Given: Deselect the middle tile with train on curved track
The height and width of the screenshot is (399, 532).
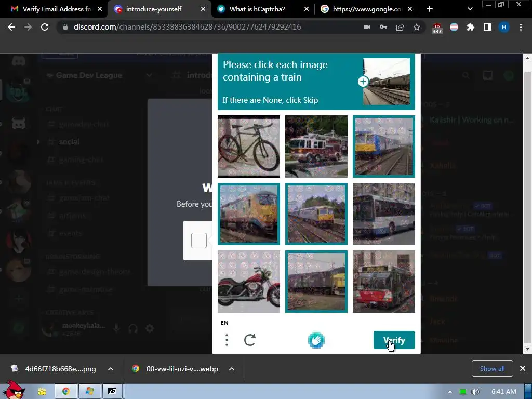Looking at the screenshot, I should tap(316, 214).
